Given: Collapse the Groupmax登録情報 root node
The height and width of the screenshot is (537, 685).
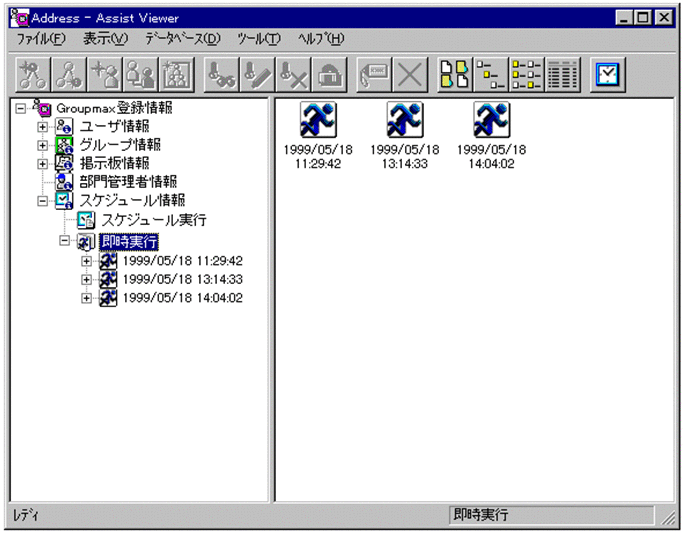Looking at the screenshot, I should click(x=21, y=108).
